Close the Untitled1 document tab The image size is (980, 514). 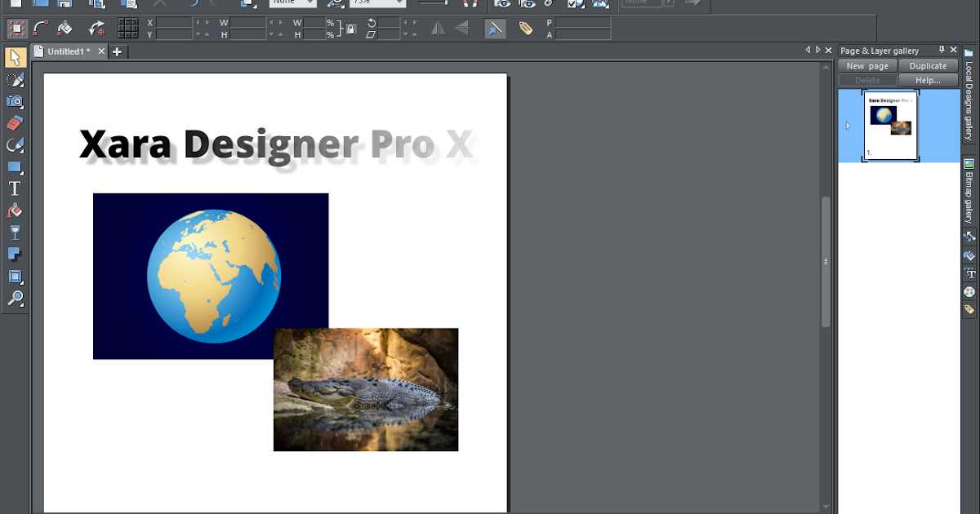pos(101,51)
